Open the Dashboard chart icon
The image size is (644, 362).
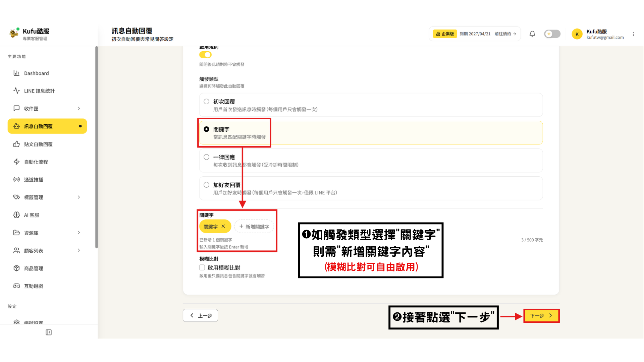[x=16, y=73]
